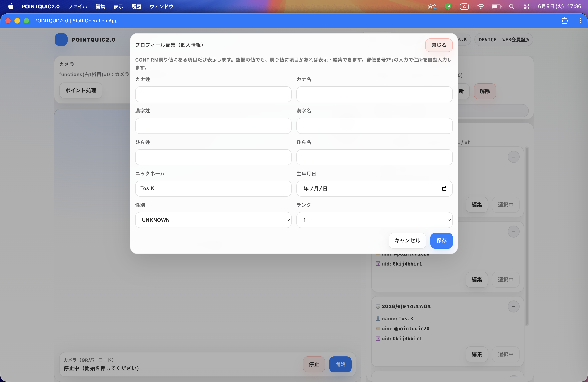Click the カナ名 input field
This screenshot has width=588, height=382.
374,94
